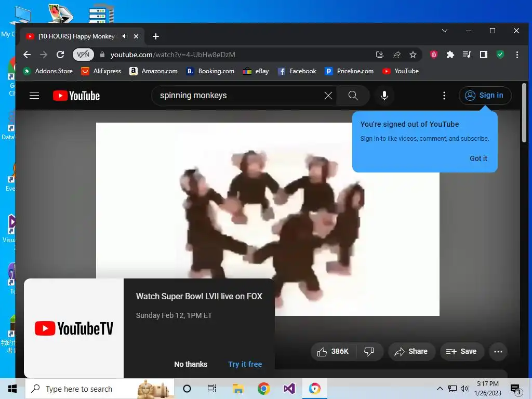The width and height of the screenshot is (532, 399).
Task: Open Addons Store bookmark
Action: click(x=48, y=71)
